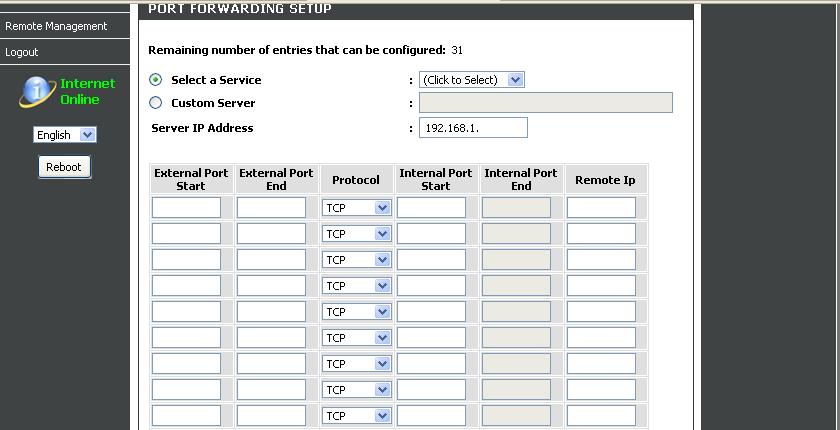
Task: Open the '(Click to Select)' service dropdown
Action: (471, 80)
